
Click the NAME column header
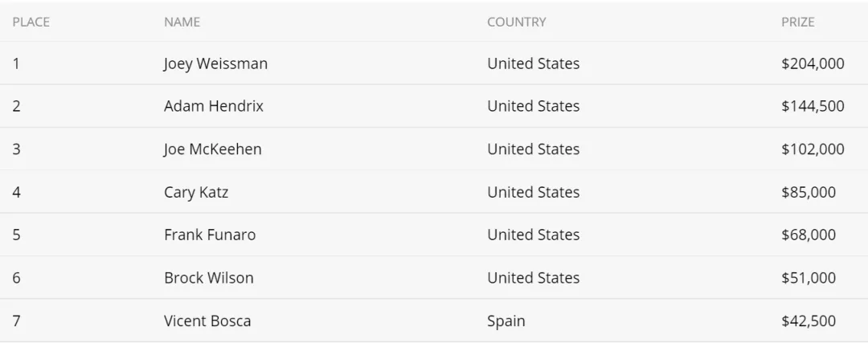[x=182, y=22]
